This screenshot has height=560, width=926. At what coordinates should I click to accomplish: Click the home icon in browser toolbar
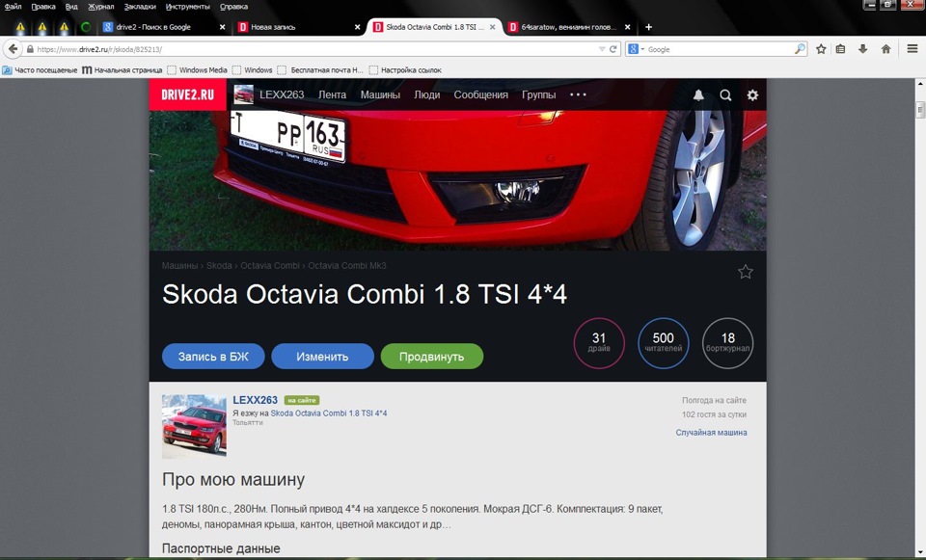click(885, 48)
